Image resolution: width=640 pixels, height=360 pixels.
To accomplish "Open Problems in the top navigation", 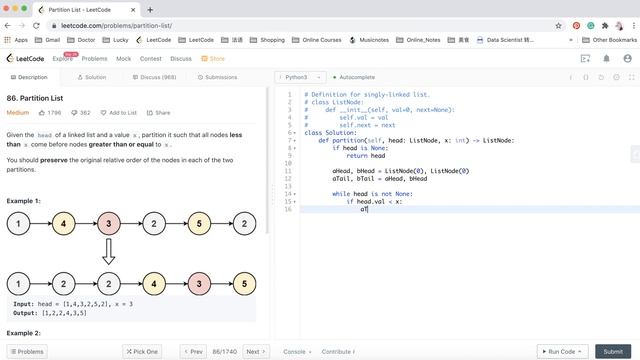I will [x=94, y=59].
